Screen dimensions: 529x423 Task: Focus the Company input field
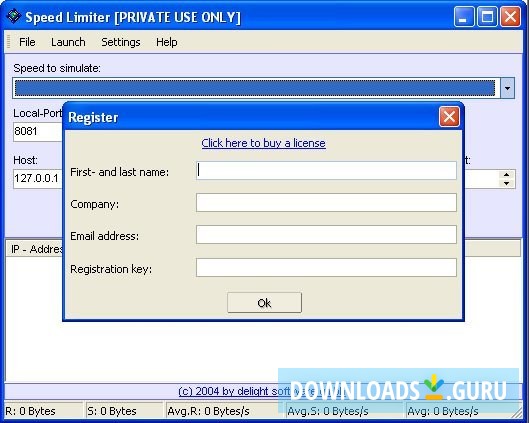(x=326, y=202)
